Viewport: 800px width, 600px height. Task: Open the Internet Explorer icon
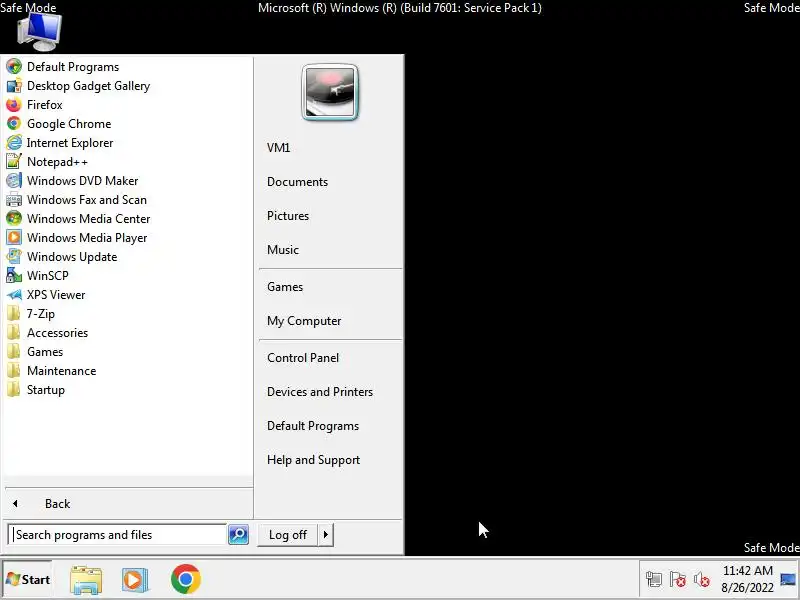pos(14,142)
